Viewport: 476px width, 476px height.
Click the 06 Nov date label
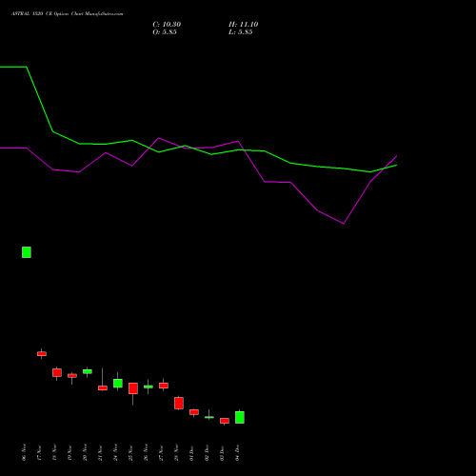click(25, 452)
